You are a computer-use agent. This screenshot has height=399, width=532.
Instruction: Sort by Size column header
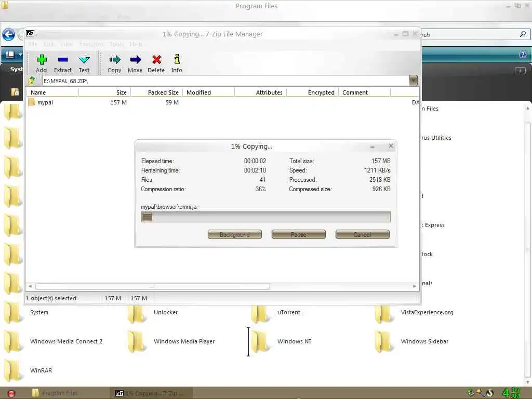104,92
